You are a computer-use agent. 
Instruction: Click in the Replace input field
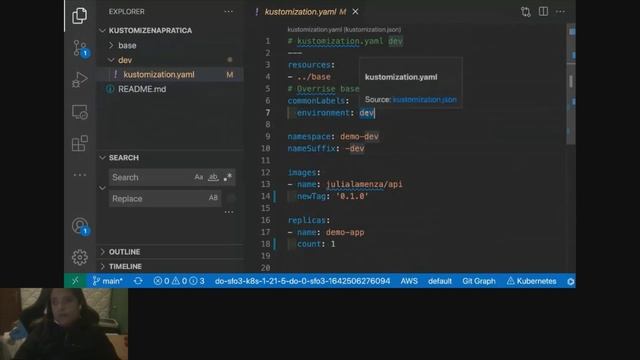(x=158, y=198)
